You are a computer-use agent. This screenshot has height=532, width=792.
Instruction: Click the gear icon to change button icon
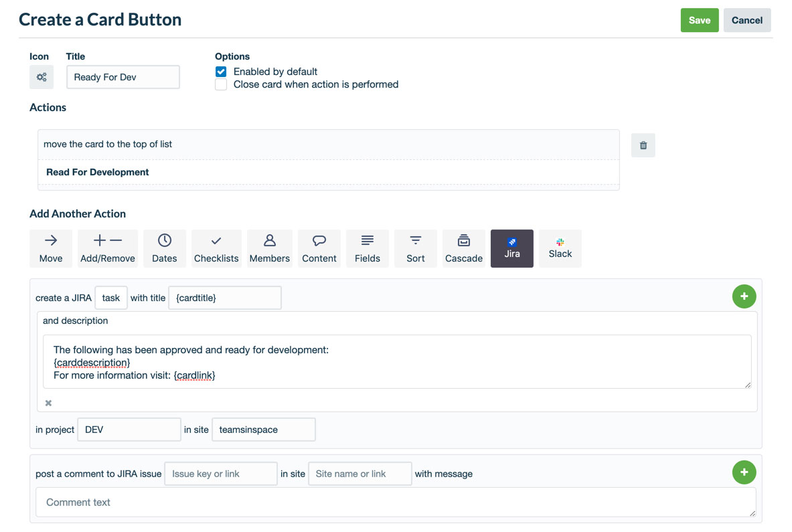point(42,77)
